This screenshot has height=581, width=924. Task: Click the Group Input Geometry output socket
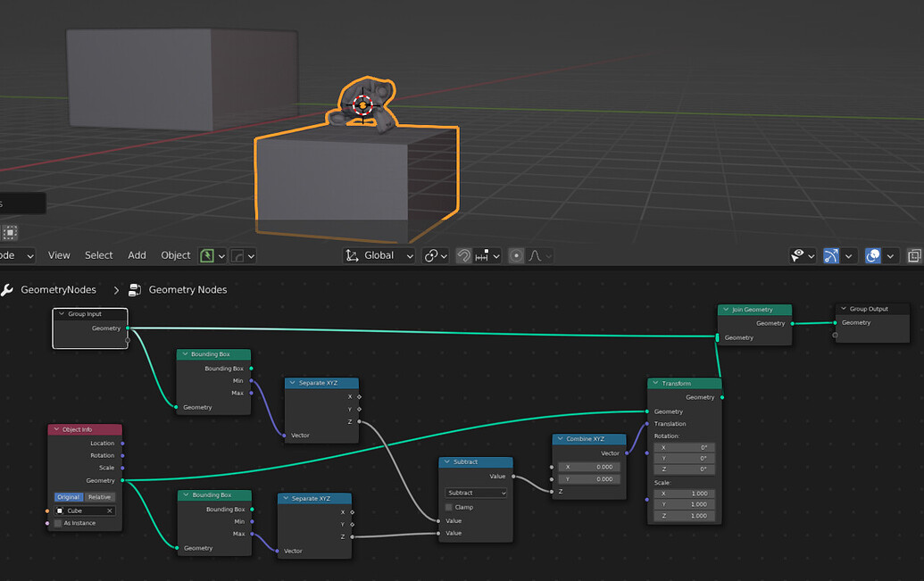point(128,328)
